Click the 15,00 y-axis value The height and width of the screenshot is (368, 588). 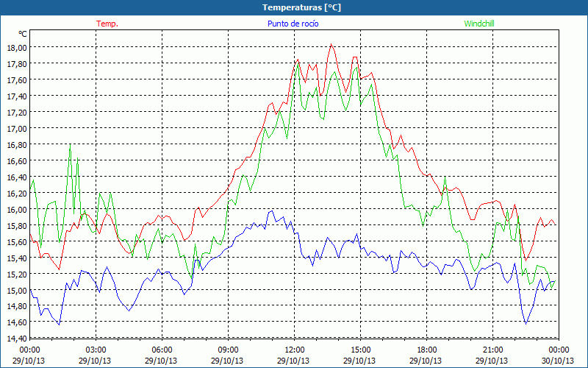point(17,290)
